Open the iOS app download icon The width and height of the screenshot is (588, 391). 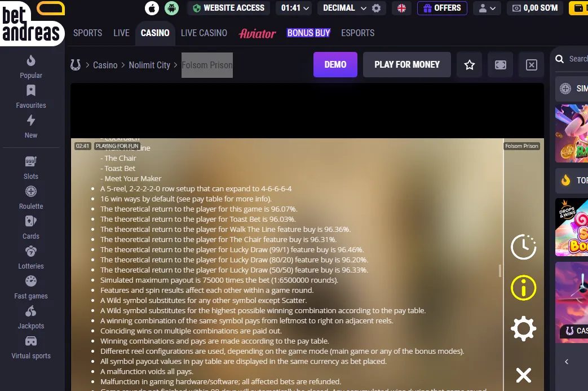[x=152, y=8]
